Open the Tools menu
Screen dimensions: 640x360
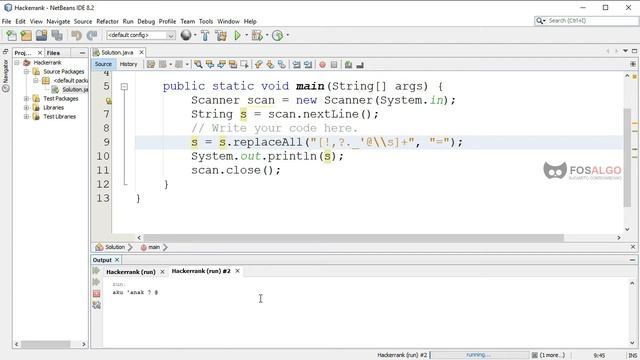pyautogui.click(x=206, y=21)
